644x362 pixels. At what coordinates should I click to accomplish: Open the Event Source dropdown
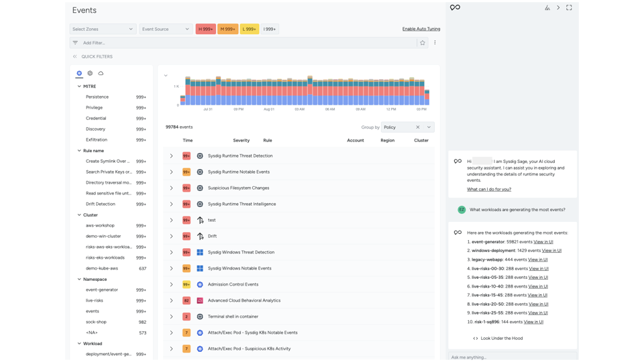[x=166, y=29]
